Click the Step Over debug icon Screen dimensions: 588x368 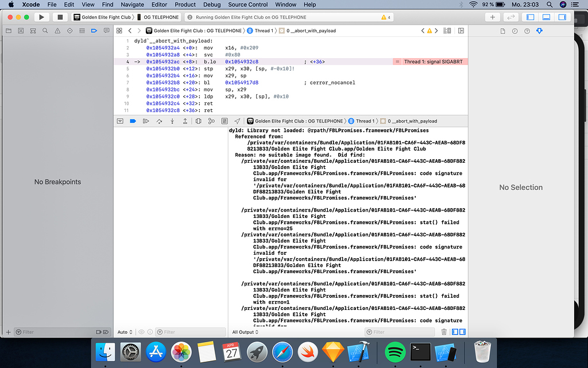(x=158, y=121)
